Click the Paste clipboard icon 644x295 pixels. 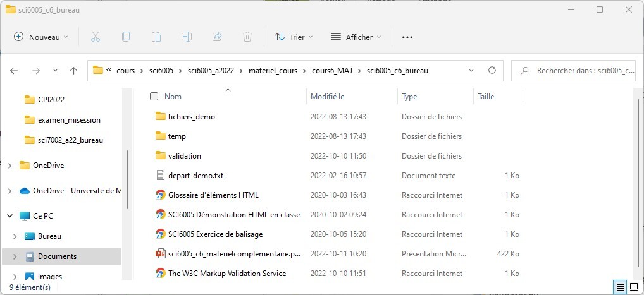point(156,37)
